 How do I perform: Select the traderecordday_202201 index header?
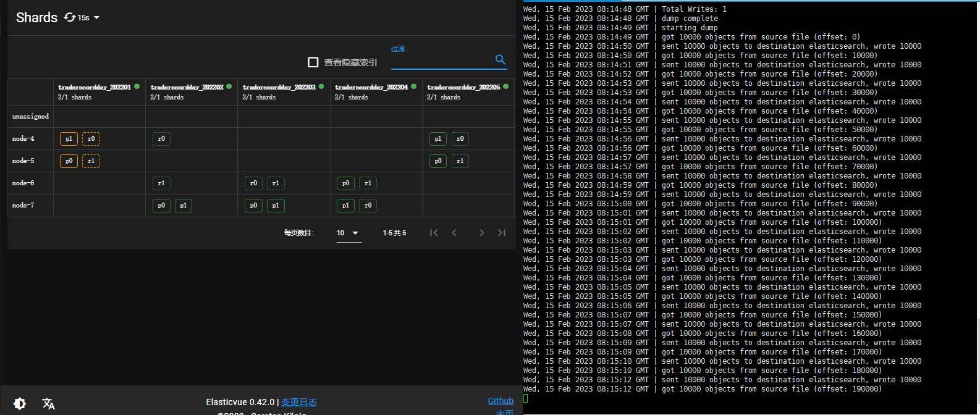tap(95, 87)
